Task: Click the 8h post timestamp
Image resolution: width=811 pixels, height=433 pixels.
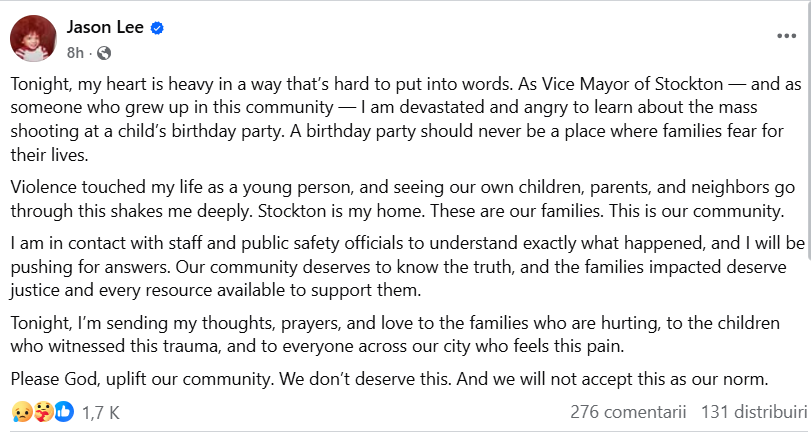Action: pos(75,52)
